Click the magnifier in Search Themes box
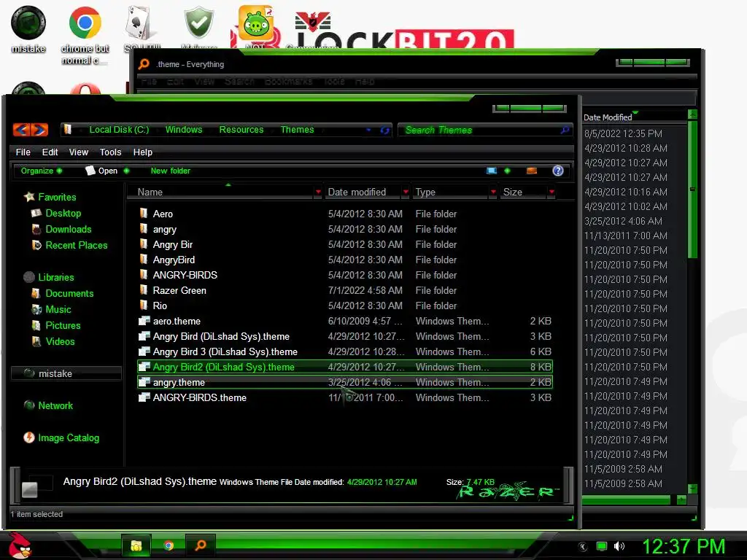 565,130
